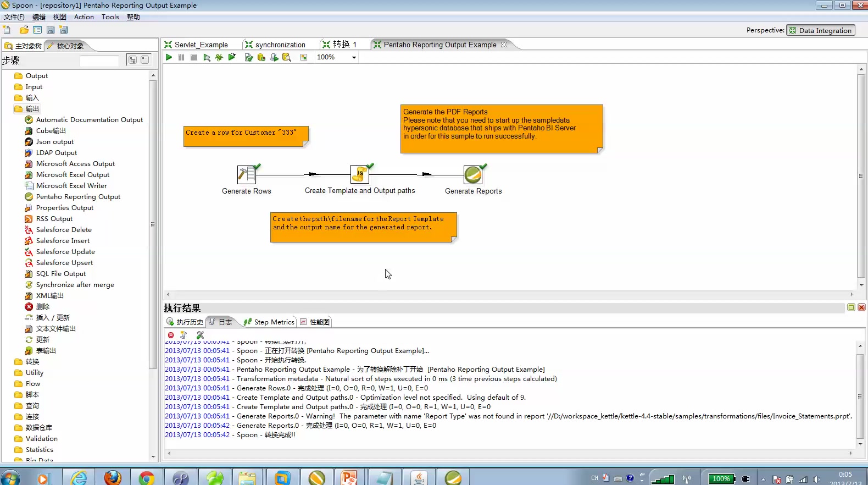Open the 帮助 menu

(x=133, y=17)
